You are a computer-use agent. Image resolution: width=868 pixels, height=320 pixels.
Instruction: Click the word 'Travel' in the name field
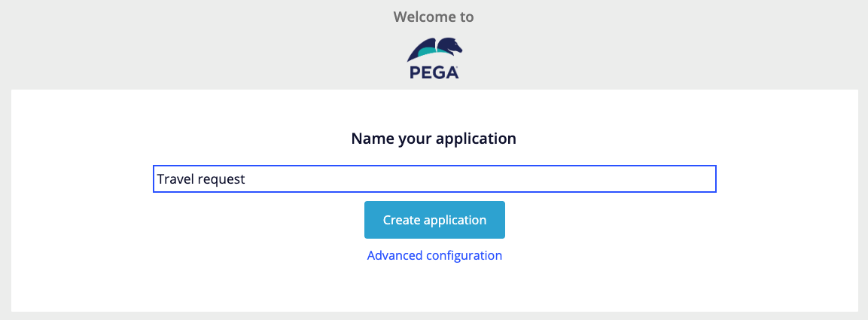coord(175,179)
